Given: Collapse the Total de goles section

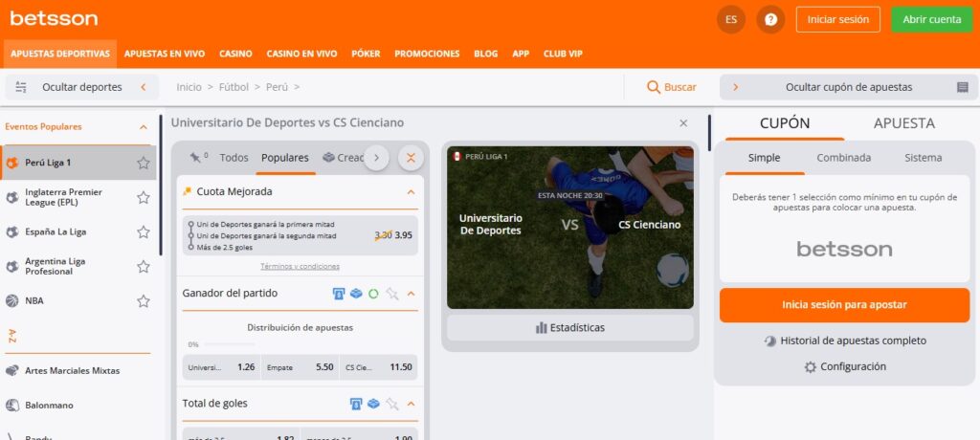Looking at the screenshot, I should 411,404.
